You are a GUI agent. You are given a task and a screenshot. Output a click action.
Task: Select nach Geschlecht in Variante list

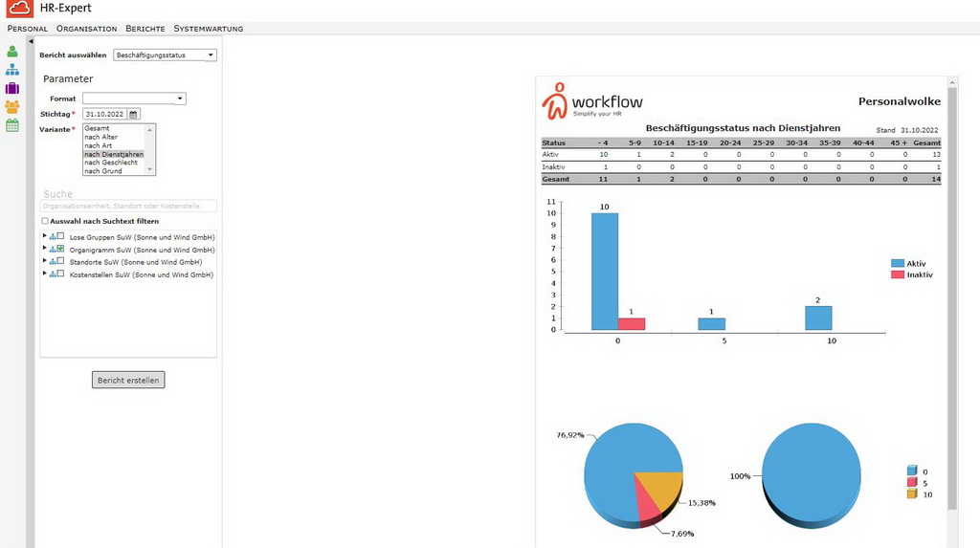[111, 163]
